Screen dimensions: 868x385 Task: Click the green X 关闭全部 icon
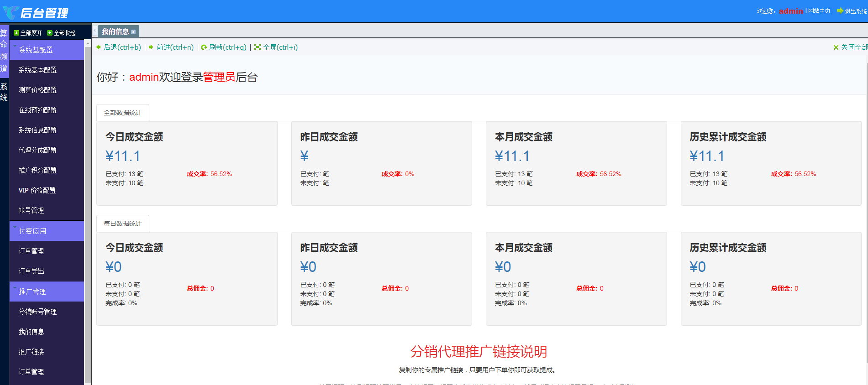pyautogui.click(x=836, y=47)
